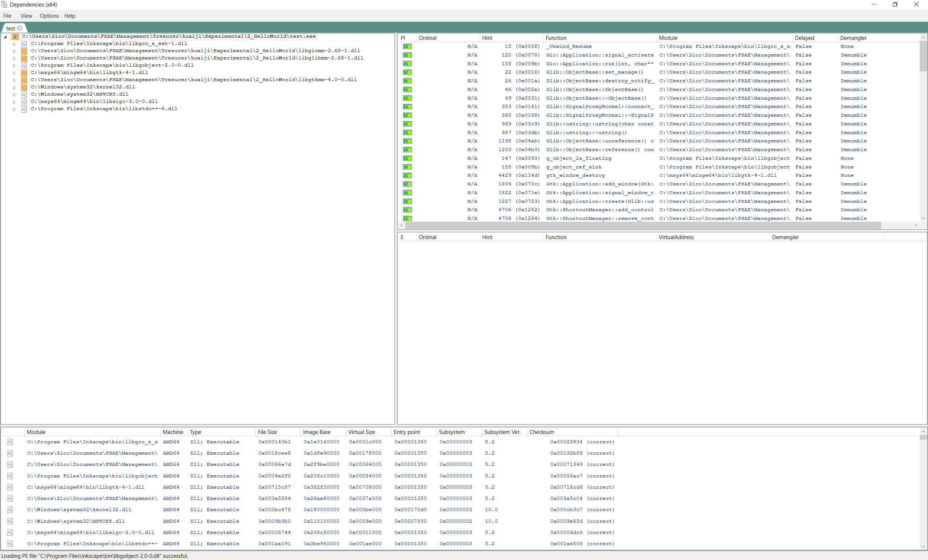Image resolution: width=928 pixels, height=560 pixels.
Task: Click root test.exe module icon in tree
Action: [16, 37]
